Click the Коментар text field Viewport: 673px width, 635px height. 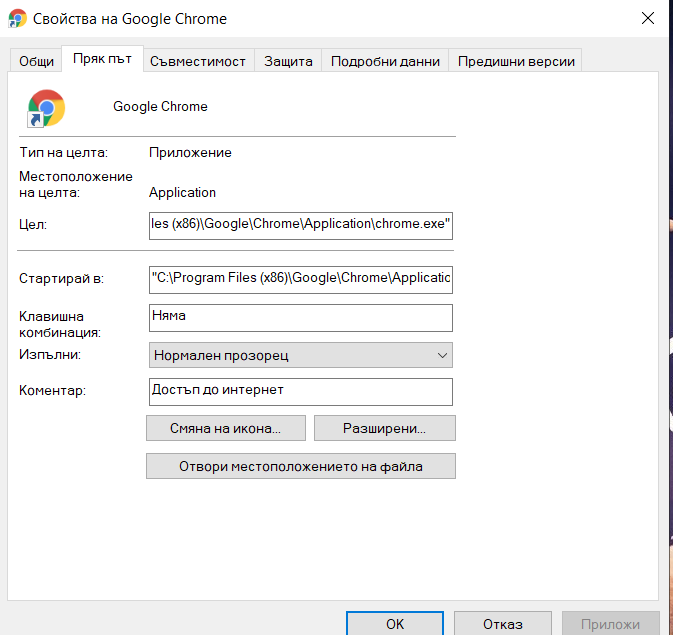(x=300, y=392)
